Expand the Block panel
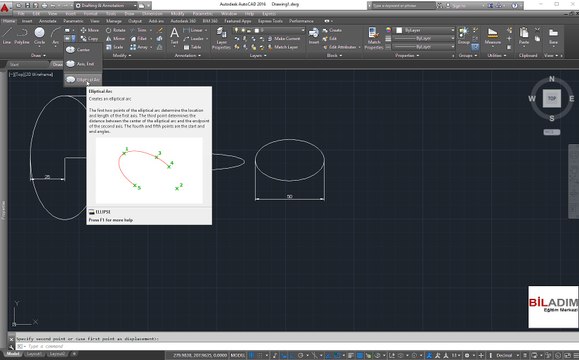The height and width of the screenshot is (360, 579). pos(334,55)
